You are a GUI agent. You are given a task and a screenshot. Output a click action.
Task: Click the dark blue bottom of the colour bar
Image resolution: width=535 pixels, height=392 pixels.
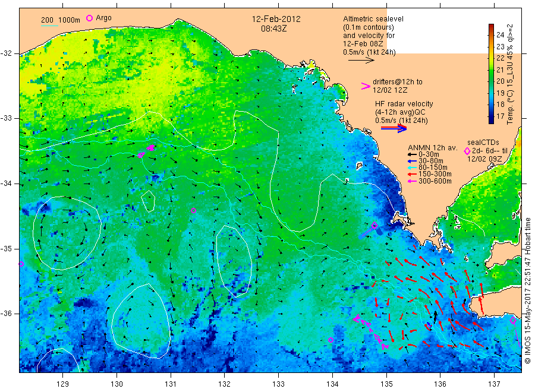point(492,120)
